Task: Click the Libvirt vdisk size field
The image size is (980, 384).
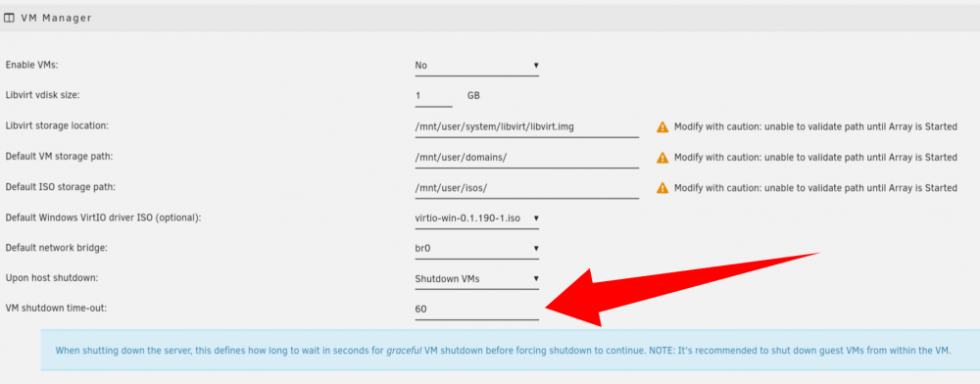Action: click(x=433, y=96)
